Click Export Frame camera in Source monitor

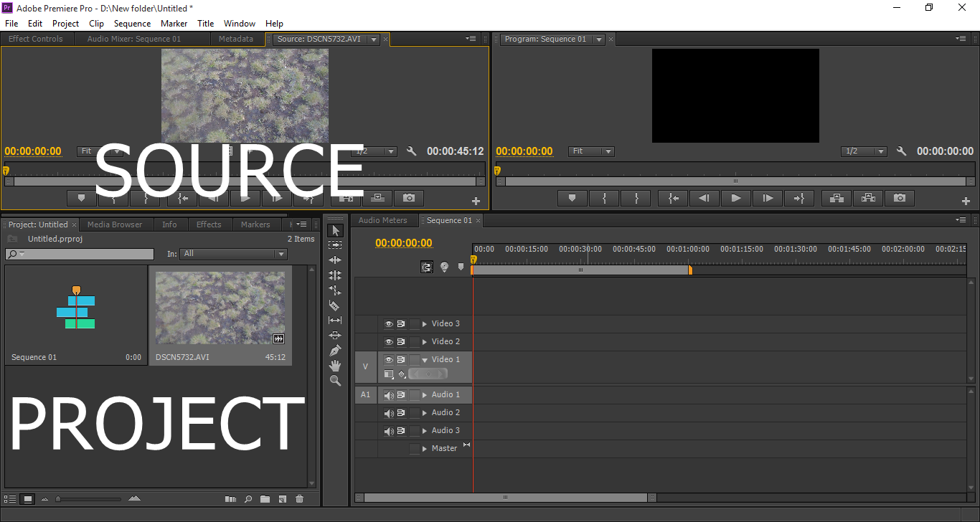[x=409, y=198]
